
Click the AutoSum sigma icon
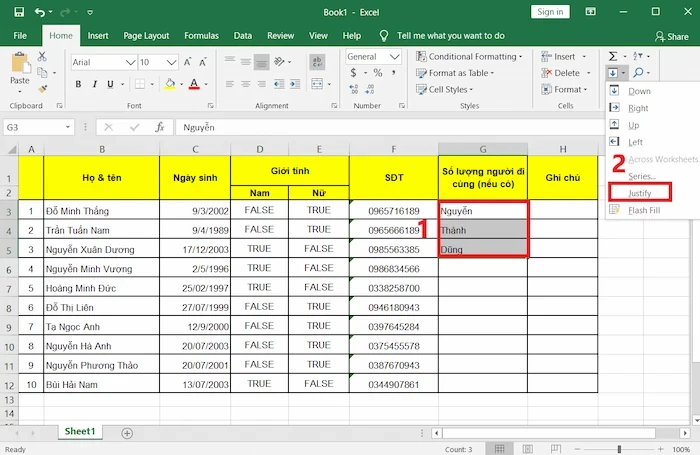(613, 56)
